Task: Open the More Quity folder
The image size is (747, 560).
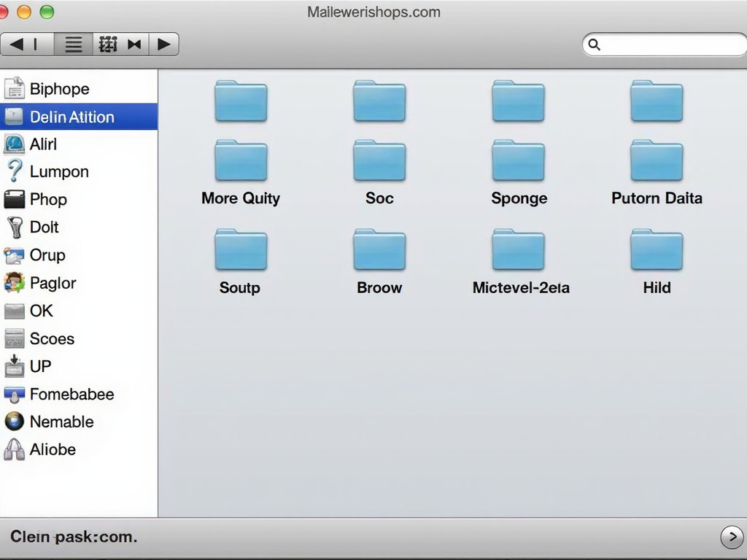Action: (241, 161)
